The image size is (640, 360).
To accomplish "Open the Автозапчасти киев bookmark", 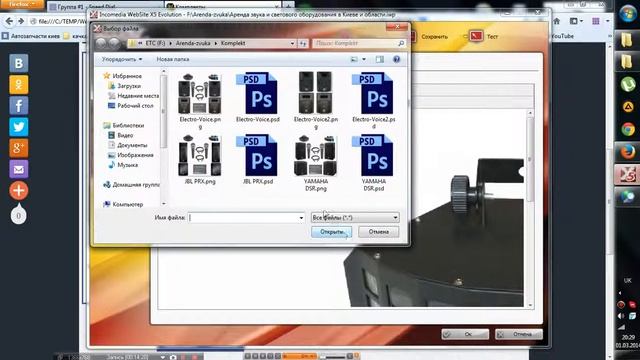I will pyautogui.click(x=31, y=36).
